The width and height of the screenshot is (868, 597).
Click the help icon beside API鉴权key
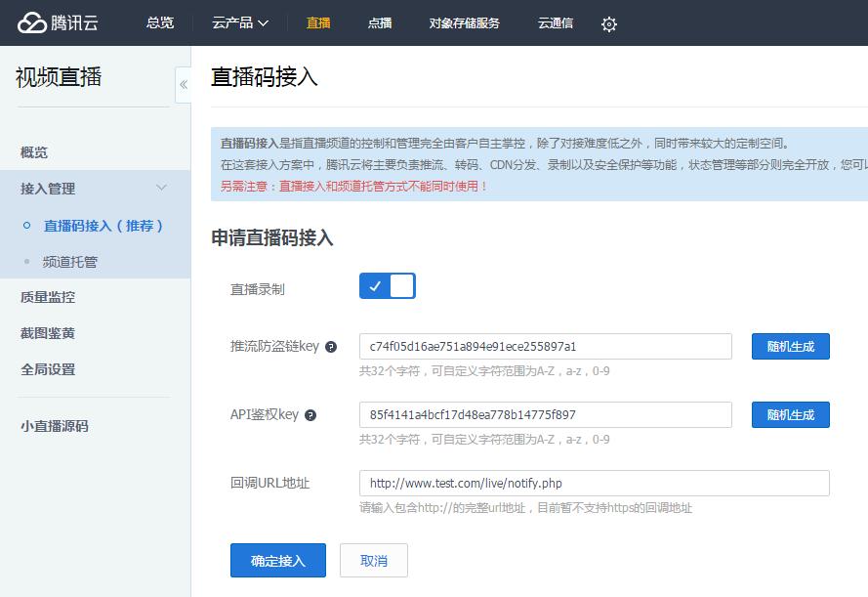310,414
